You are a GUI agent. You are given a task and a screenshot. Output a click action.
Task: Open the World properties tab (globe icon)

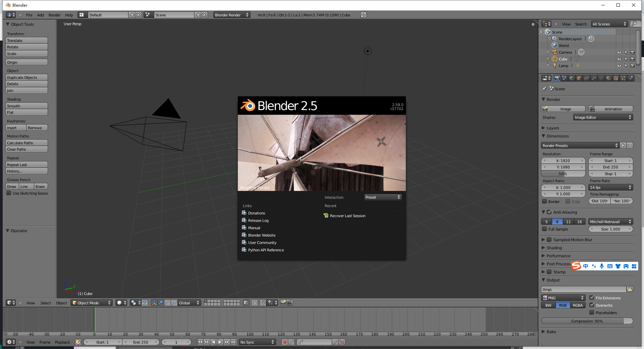pos(572,78)
